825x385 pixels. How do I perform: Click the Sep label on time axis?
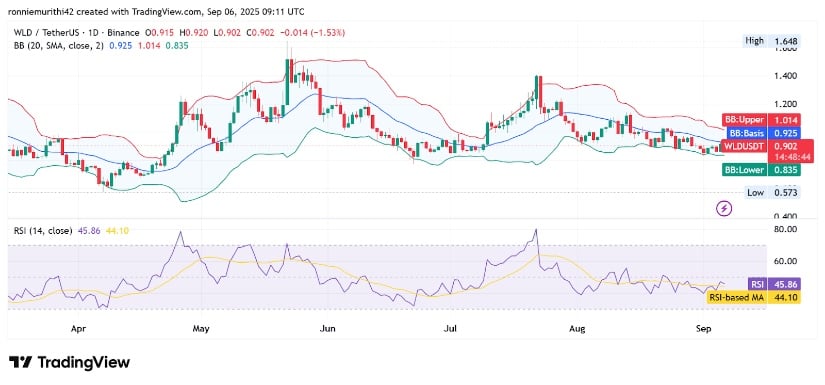(703, 329)
